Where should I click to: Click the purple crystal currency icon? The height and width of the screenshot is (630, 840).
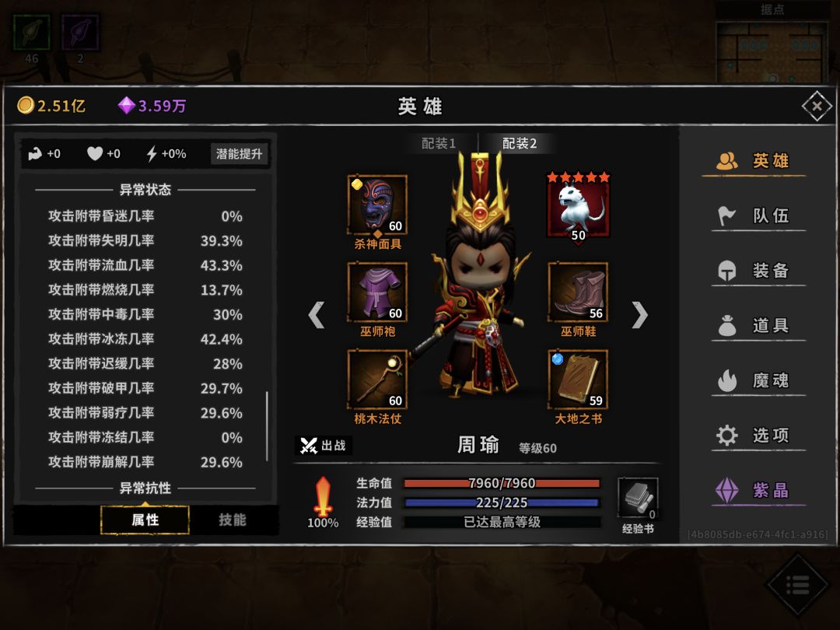[x=127, y=106]
